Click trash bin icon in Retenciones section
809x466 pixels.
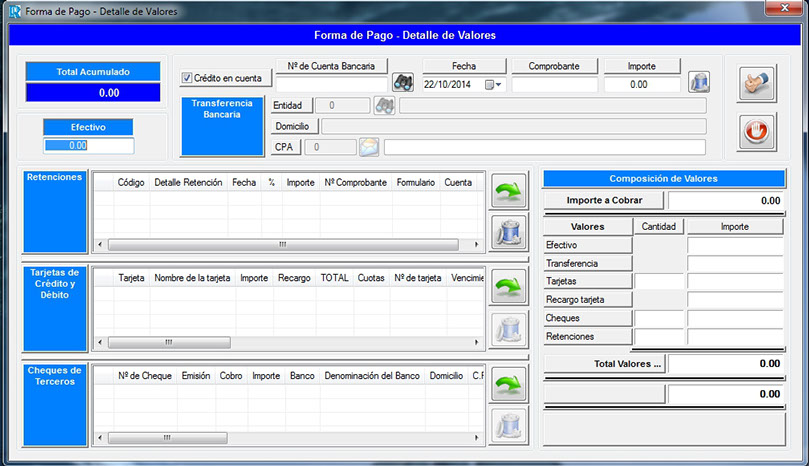pos(509,232)
